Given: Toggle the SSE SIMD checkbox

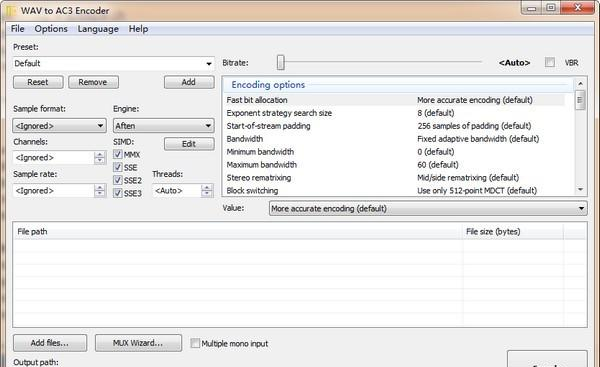Looking at the screenshot, I should (x=118, y=168).
